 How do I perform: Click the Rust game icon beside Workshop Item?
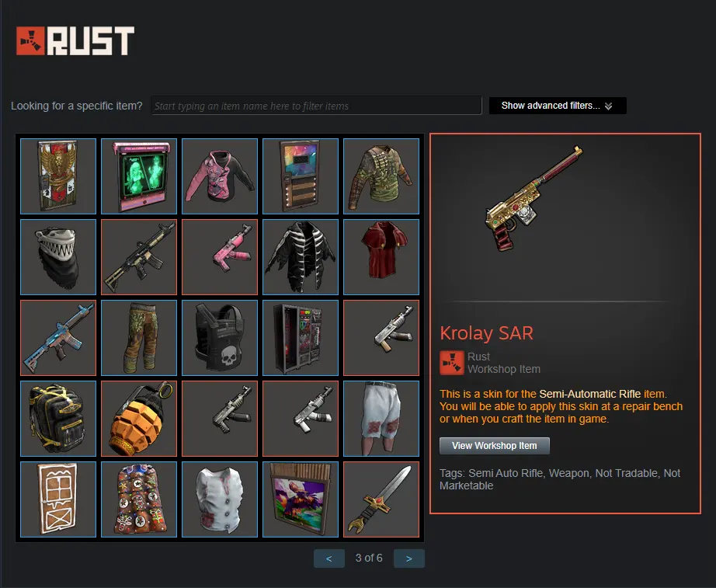click(x=452, y=363)
